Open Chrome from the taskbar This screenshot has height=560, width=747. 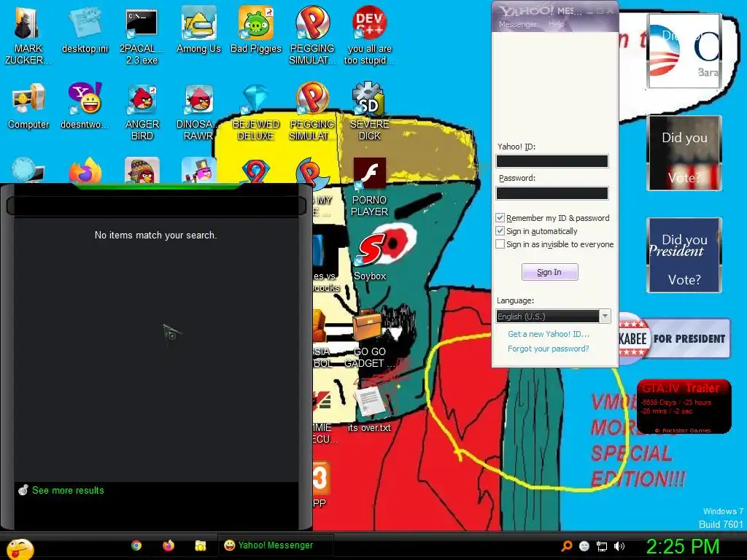[x=136, y=545]
